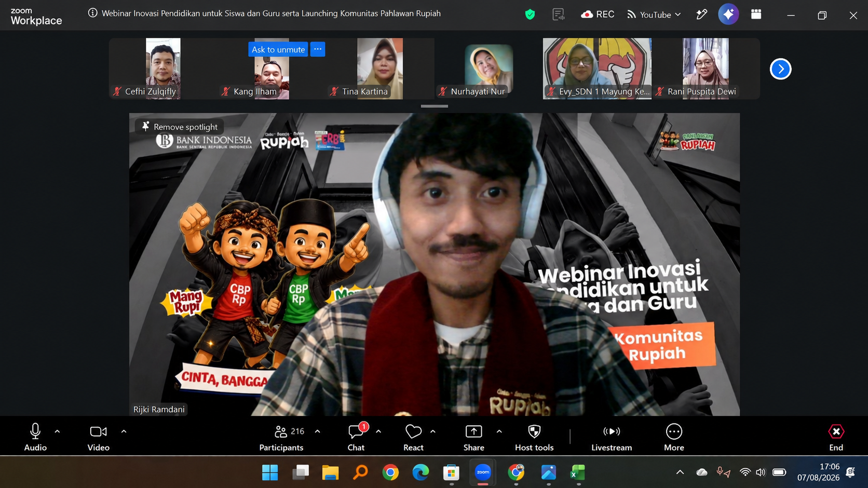Image resolution: width=868 pixels, height=488 pixels.
Task: Open the notification bell in tray
Action: click(850, 472)
